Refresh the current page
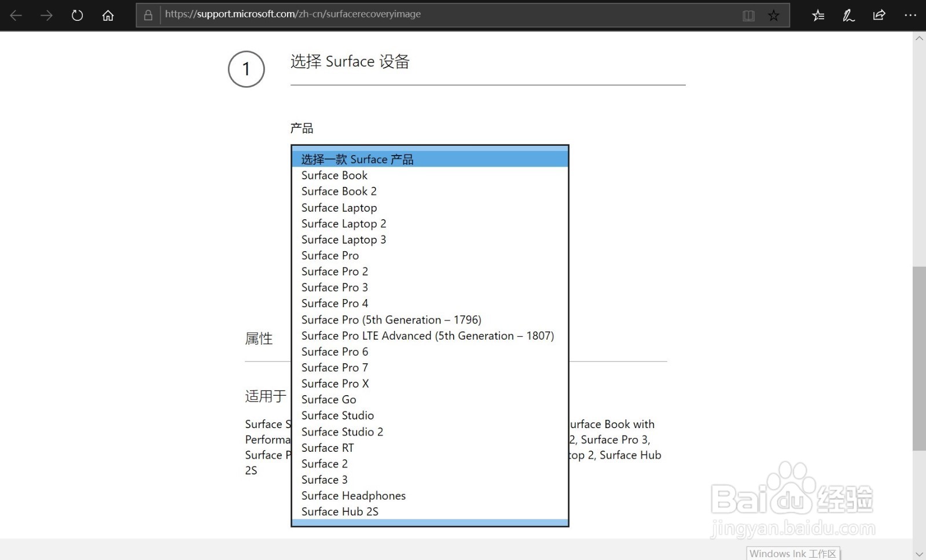This screenshot has width=926, height=560. coord(77,16)
